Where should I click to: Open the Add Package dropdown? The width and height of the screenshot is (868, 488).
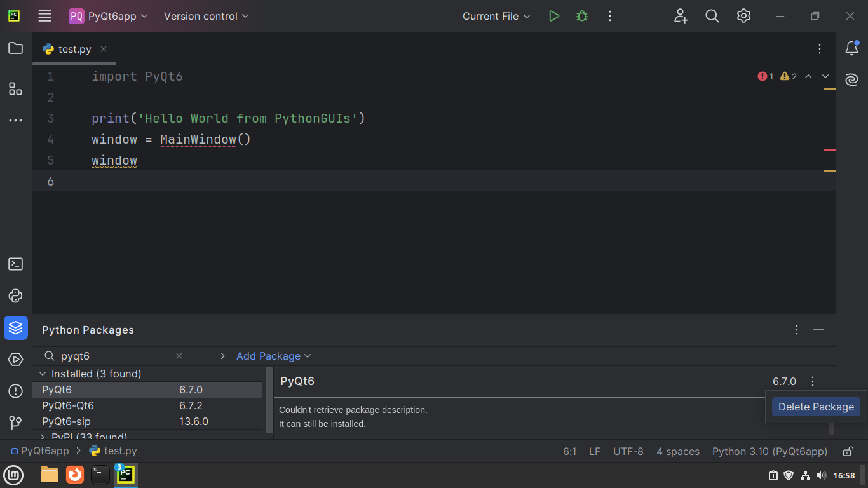pyautogui.click(x=274, y=356)
